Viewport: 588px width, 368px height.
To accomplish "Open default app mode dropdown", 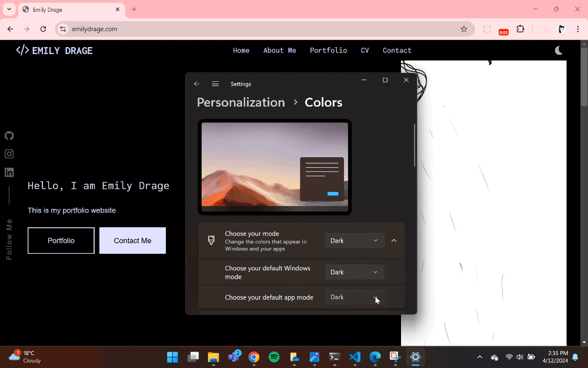I will pyautogui.click(x=355, y=297).
